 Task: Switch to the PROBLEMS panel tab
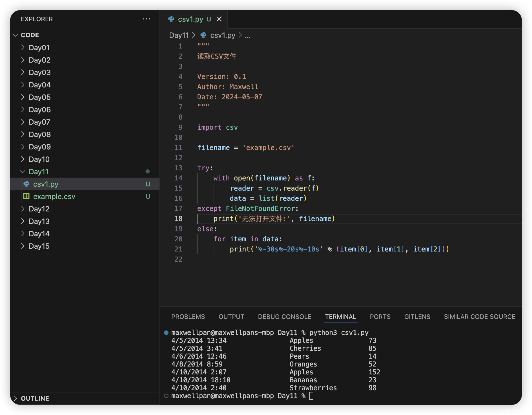coord(188,317)
